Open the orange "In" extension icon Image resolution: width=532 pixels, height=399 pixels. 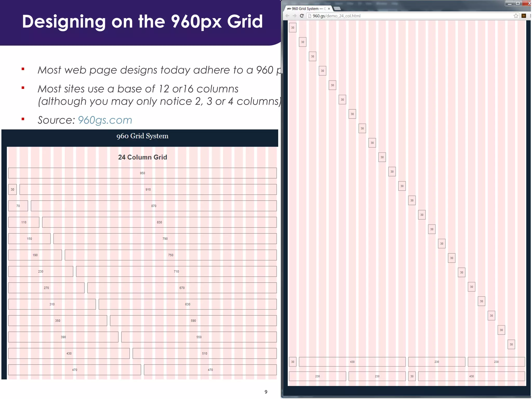click(524, 16)
